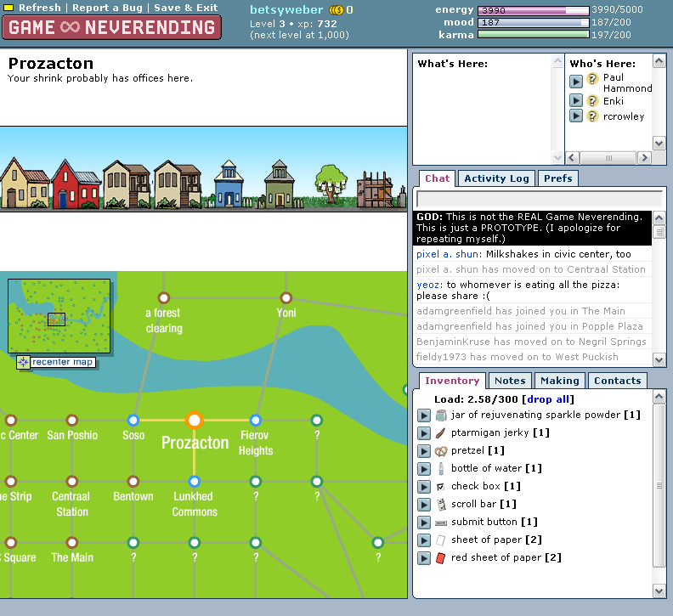Screen dimensions: 673x616
Task: Click the red sheet of paper icon
Action: (440, 558)
